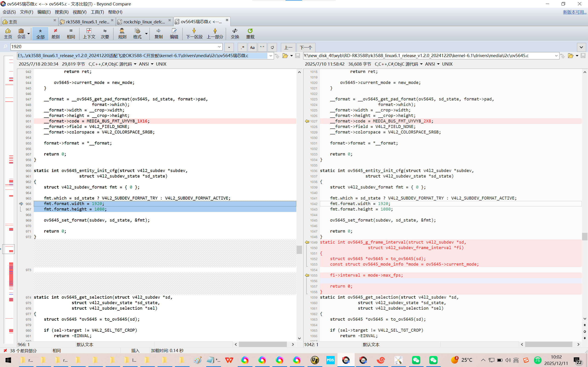588x367 pixels.
Task: Click the new version available link
Action: (x=574, y=12)
